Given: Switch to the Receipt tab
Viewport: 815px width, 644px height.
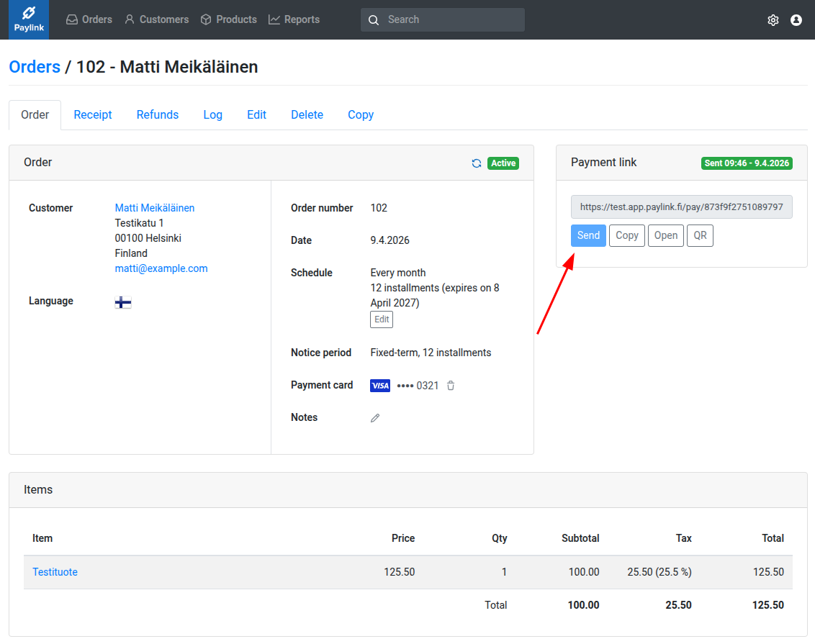Looking at the screenshot, I should click(x=93, y=114).
